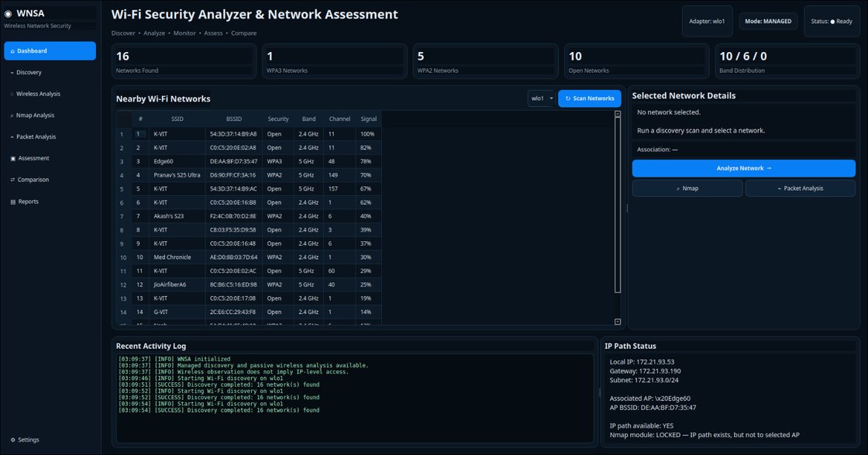Click the Adapter: wlo1 indicator
This screenshot has height=455, width=868.
tap(707, 22)
